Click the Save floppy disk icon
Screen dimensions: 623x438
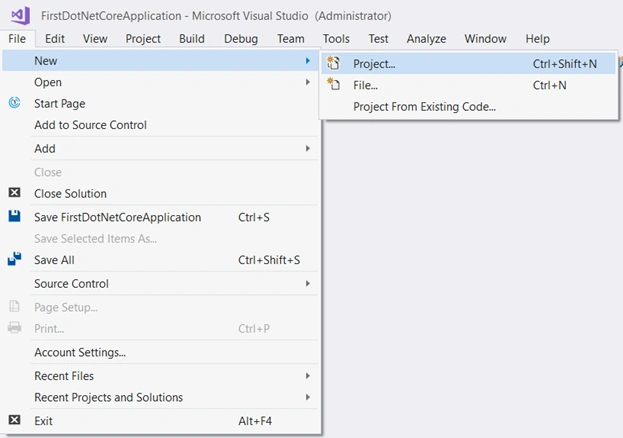click(x=15, y=216)
